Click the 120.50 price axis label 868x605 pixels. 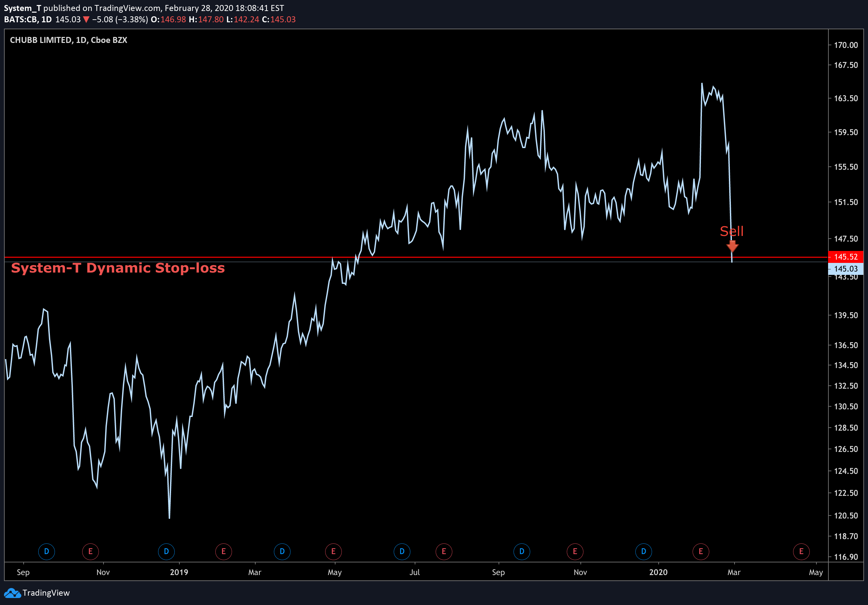point(846,515)
